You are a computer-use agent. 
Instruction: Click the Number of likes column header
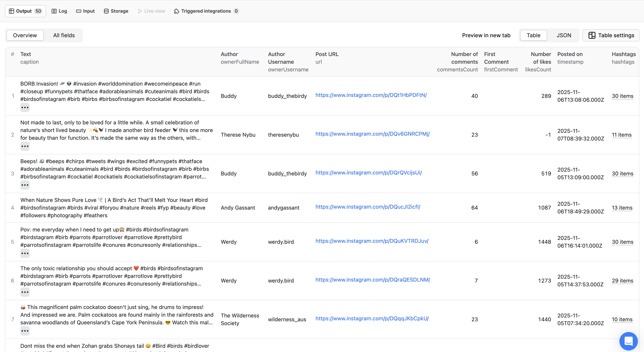[x=541, y=58]
